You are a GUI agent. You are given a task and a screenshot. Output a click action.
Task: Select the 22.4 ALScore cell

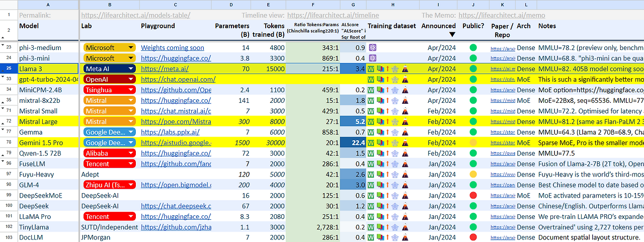[x=353, y=143]
